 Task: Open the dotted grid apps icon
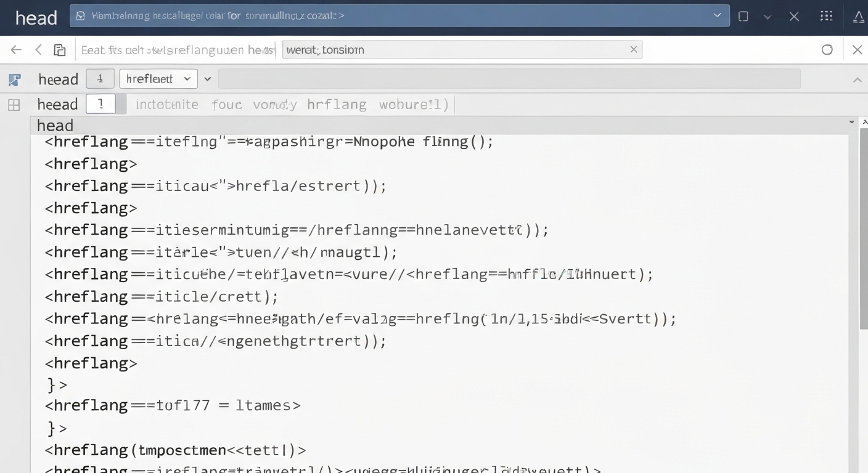click(827, 16)
